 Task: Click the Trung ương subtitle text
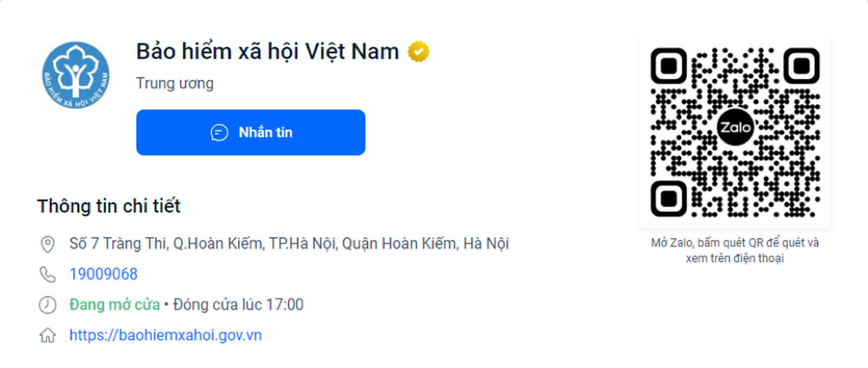[175, 83]
